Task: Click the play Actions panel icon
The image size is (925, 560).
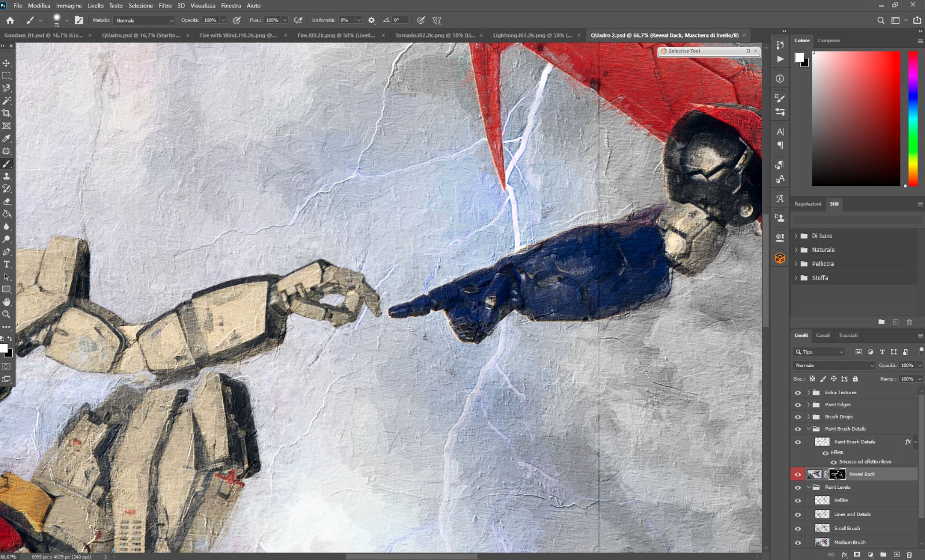Action: click(780, 59)
